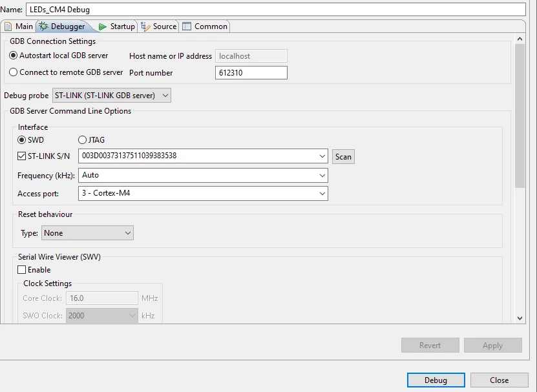Screen dimensions: 537x392
Task: Uncheck the ST-LINK S/N checkbox
Action: 21,156
